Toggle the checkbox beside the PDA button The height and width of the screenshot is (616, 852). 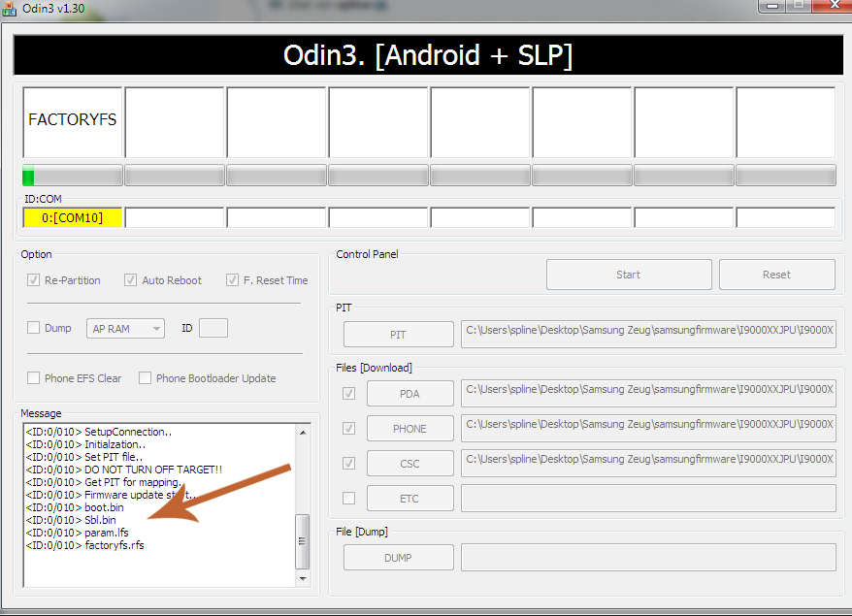point(348,393)
